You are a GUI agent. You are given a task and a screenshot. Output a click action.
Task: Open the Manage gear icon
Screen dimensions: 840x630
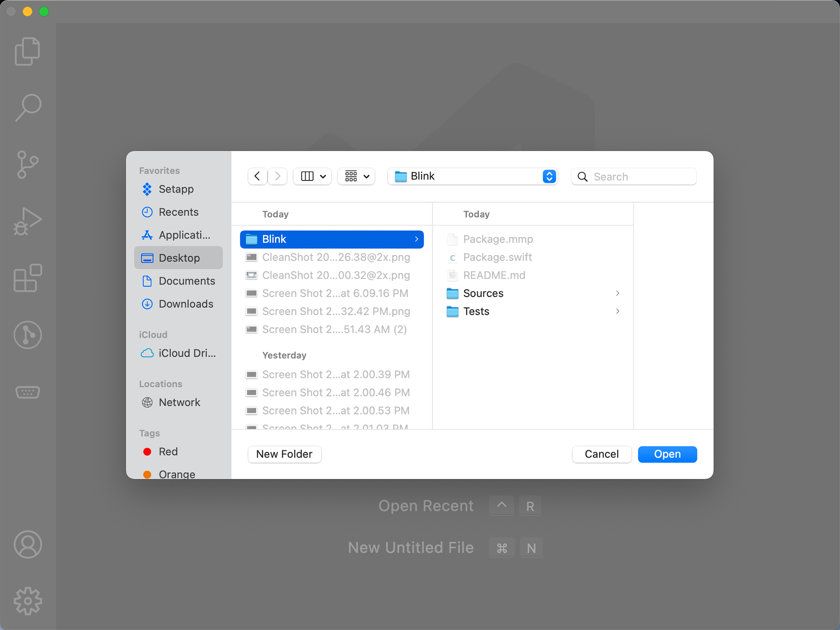(28, 601)
